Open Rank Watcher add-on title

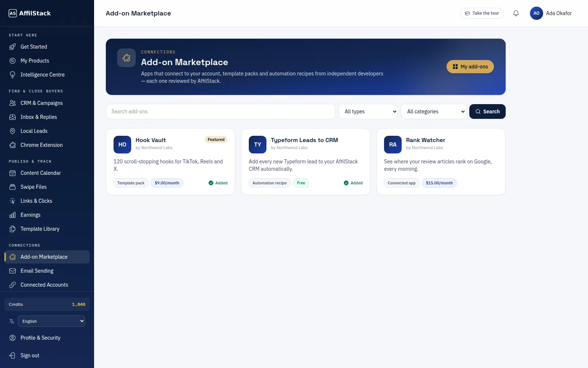[x=426, y=140]
